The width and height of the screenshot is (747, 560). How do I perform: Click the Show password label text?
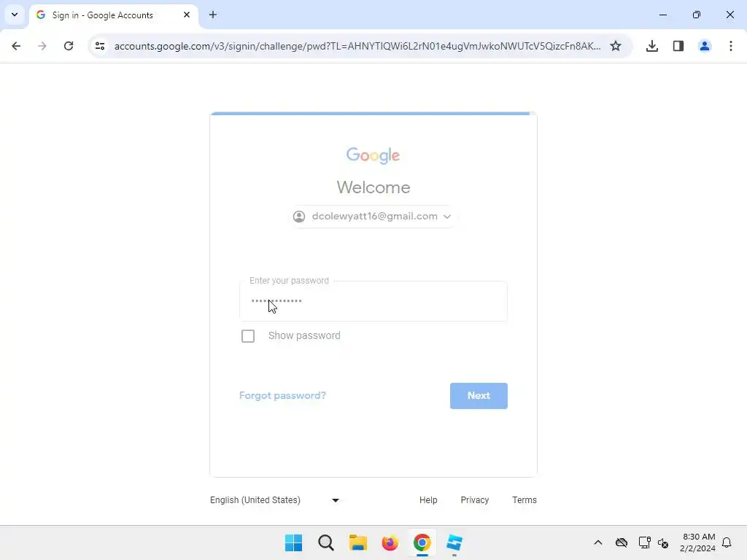pyautogui.click(x=304, y=335)
